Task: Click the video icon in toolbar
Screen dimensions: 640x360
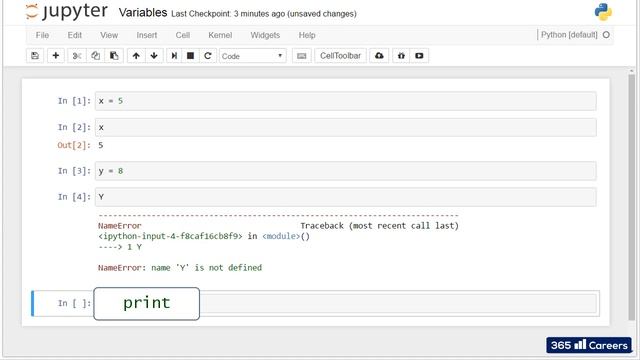Action: (419, 56)
